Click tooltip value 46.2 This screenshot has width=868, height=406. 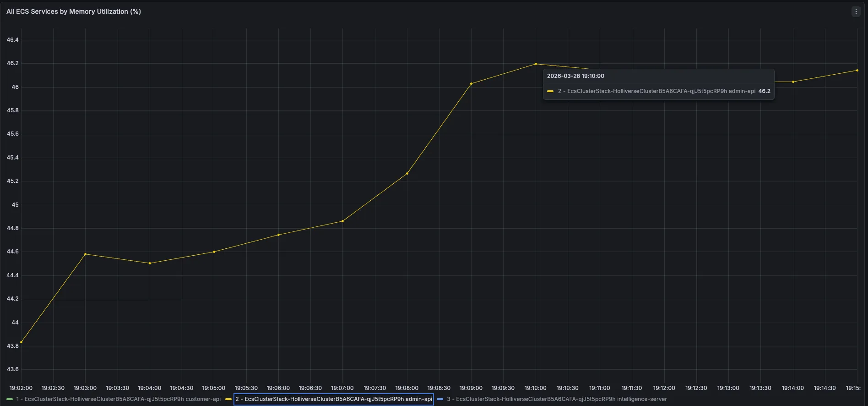point(764,91)
